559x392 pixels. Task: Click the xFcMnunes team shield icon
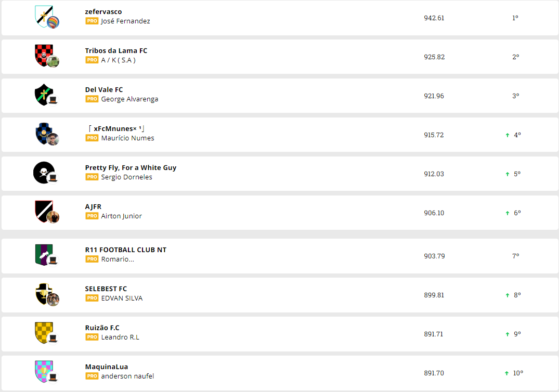(43, 133)
